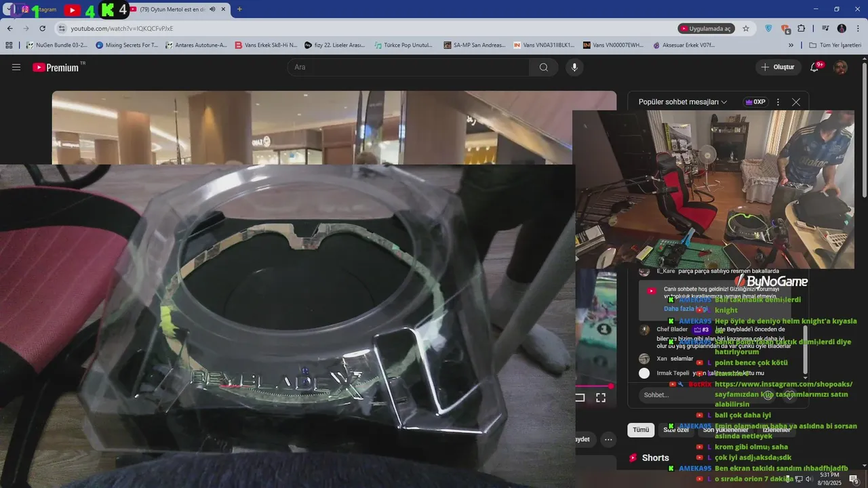The image size is (868, 488).
Task: Click the 'Daha fazla bilgi' link
Action: pos(686,308)
